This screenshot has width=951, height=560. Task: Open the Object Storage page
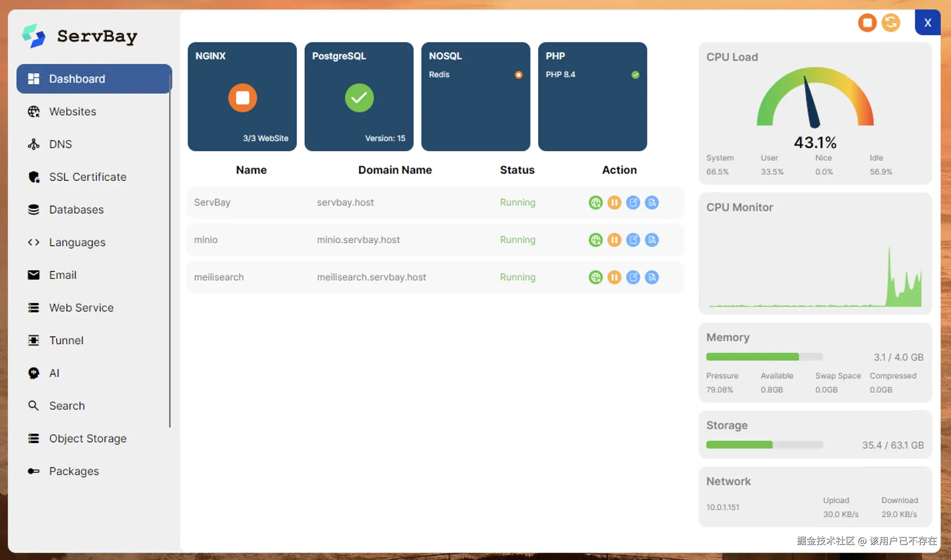(88, 439)
